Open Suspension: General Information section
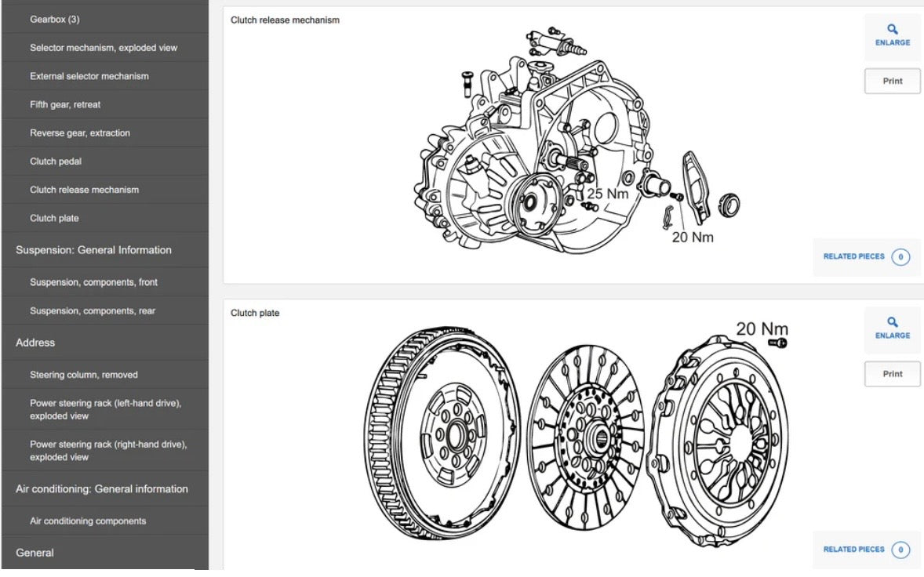 tap(105, 249)
